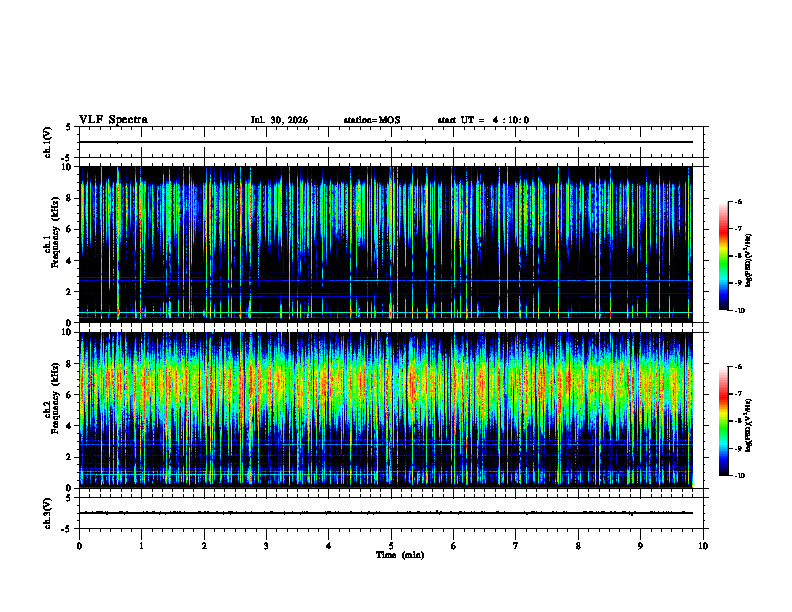Click the "5" tick on ch.1(V) axis
The height and width of the screenshot is (612, 792).
(69, 127)
